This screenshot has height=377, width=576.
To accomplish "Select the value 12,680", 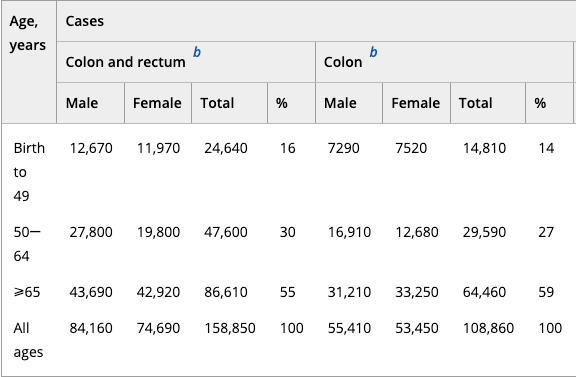I will 417,232.
